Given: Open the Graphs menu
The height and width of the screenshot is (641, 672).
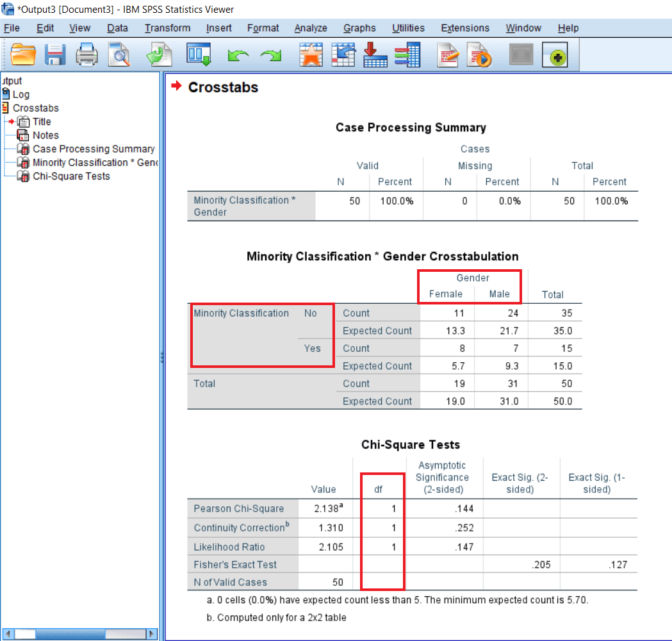Looking at the screenshot, I should pos(359,28).
